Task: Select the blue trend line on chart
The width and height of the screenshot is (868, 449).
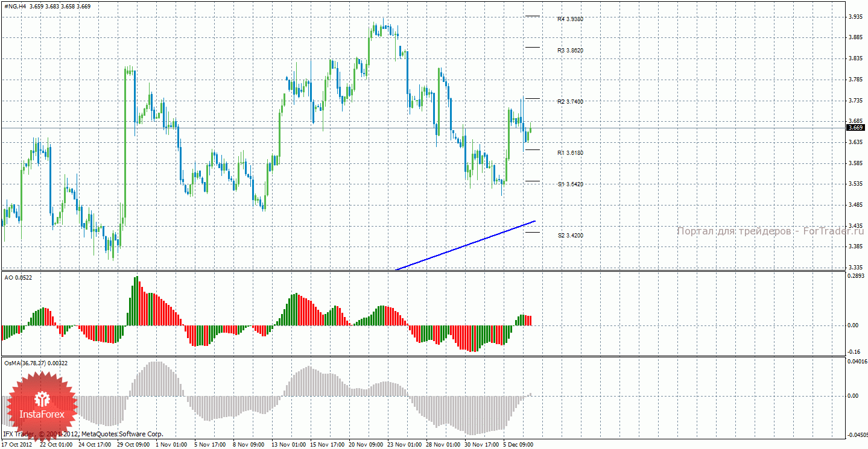Action: (464, 246)
